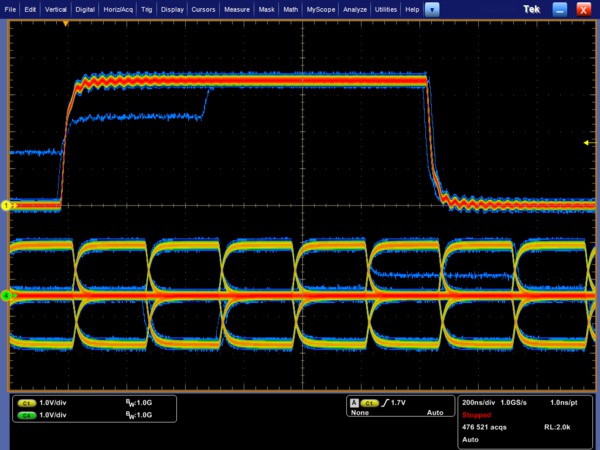Click the trigger source C1 badge
Screen dimensions: 600x450
(369, 402)
